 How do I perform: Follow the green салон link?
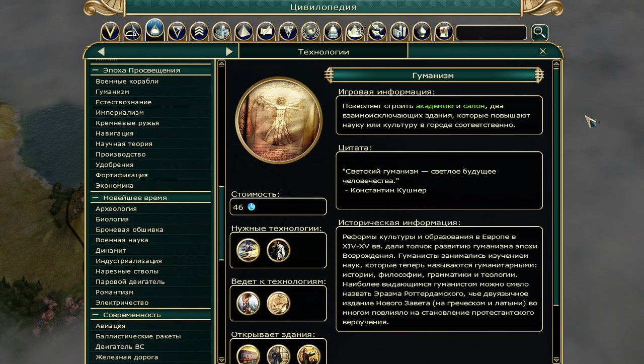coord(474,106)
